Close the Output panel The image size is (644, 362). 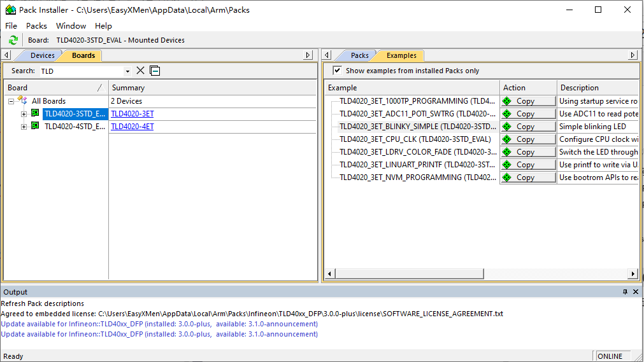(635, 292)
